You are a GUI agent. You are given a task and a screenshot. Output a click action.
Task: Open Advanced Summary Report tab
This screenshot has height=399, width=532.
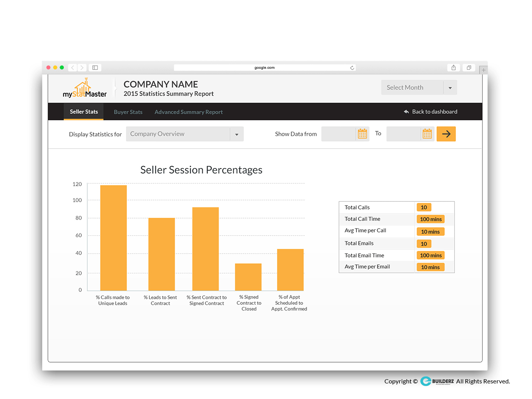pos(188,112)
